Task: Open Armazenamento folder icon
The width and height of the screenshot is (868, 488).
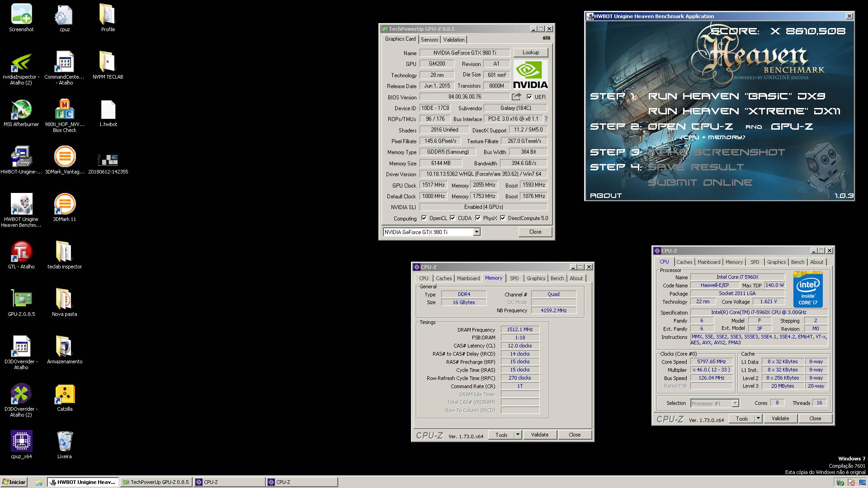Action: (65, 350)
